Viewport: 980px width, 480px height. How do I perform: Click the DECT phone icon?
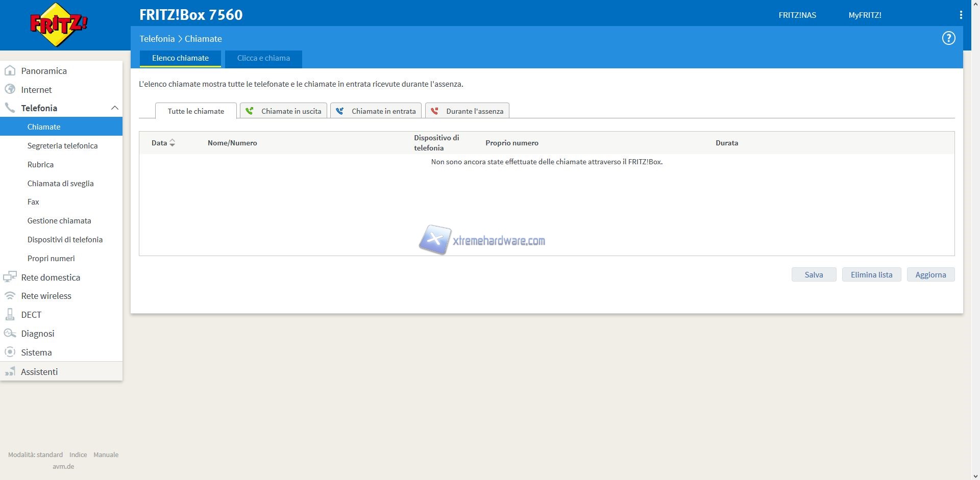coord(10,315)
